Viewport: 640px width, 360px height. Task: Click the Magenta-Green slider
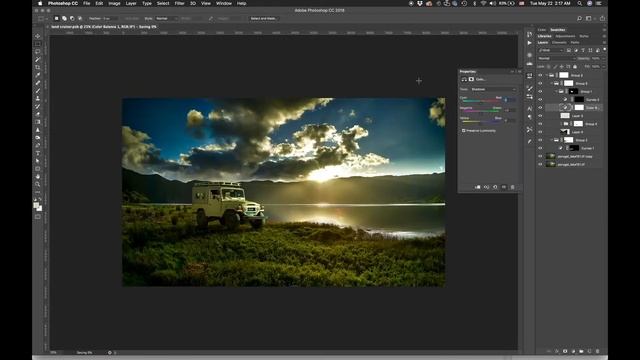(481, 111)
